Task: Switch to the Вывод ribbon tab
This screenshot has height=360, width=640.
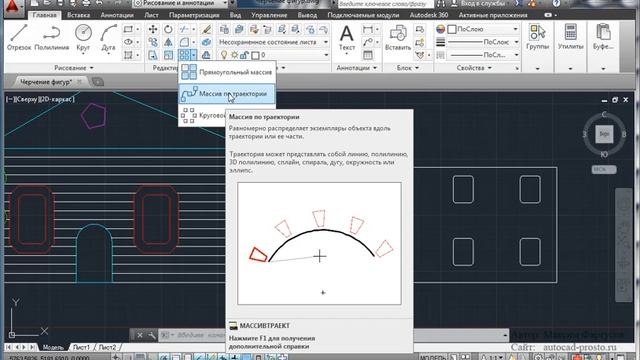Action: pyautogui.click(x=307, y=15)
